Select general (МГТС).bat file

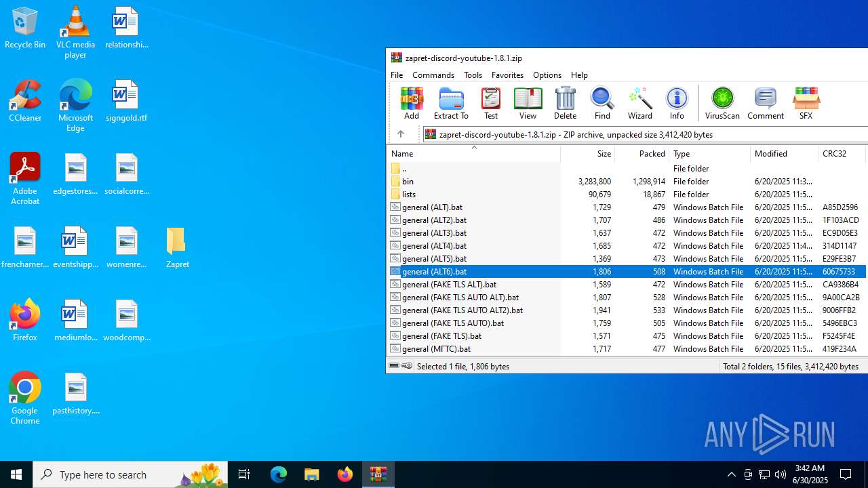[627, 348]
